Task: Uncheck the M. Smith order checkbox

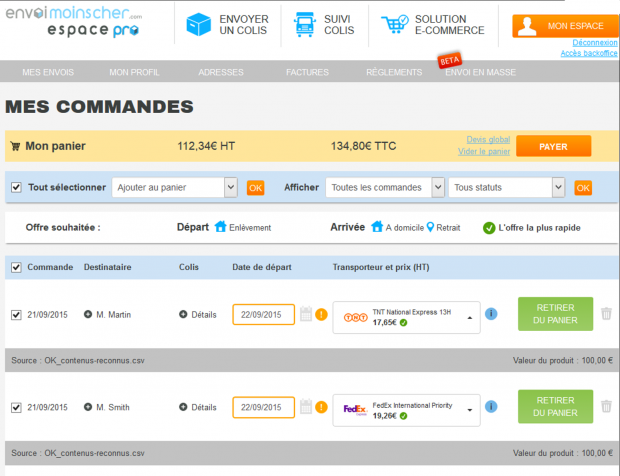Action: coord(16,407)
